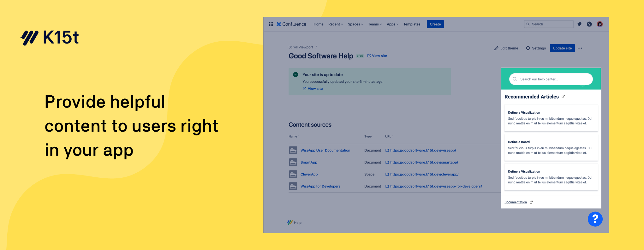Click the WiseApp for Developers source icon
This screenshot has height=250, width=644.
coord(293,186)
